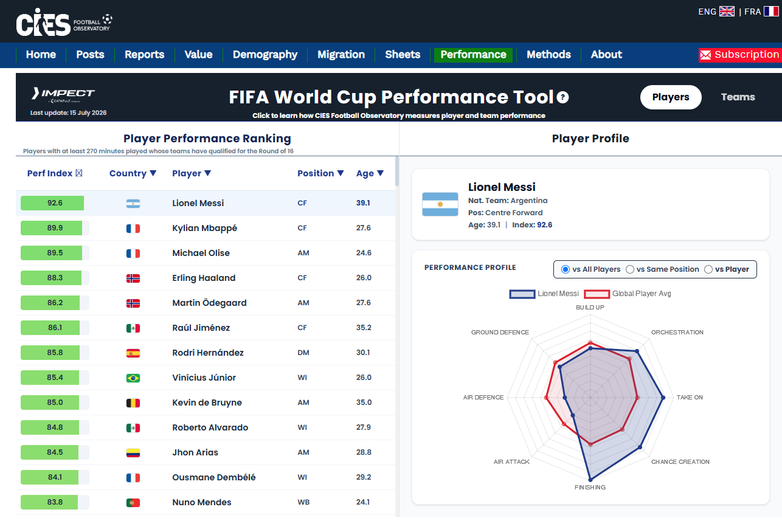The height and width of the screenshot is (532, 782).
Task: Switch to the Players view
Action: [x=671, y=97]
